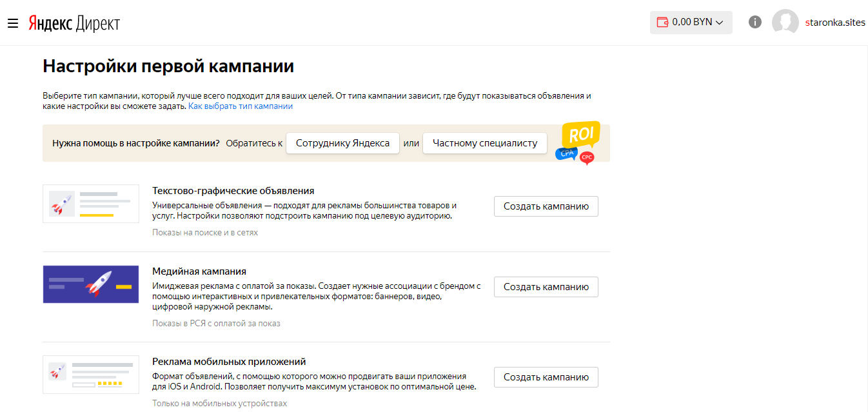Click the user avatar picture
This screenshot has width=868, height=412.
click(785, 23)
